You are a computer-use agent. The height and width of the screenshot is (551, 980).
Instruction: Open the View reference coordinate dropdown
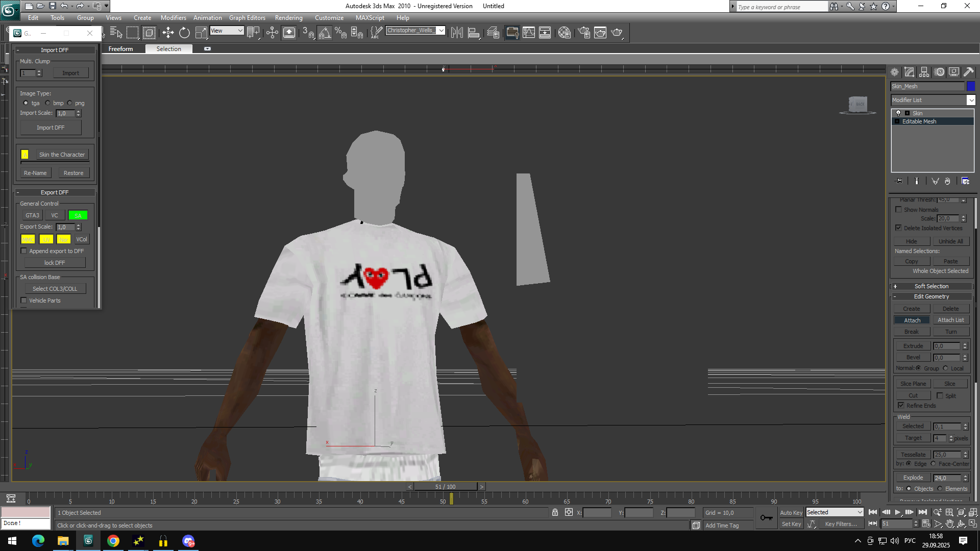[227, 31]
